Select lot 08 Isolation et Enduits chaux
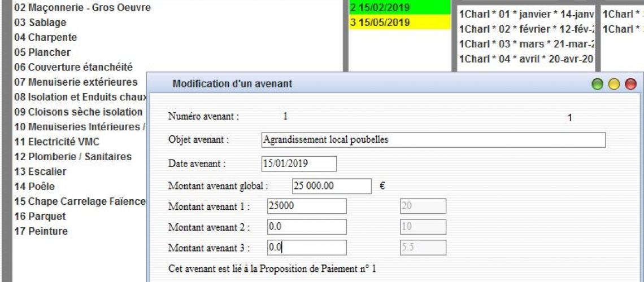The width and height of the screenshot is (644, 282). click(x=80, y=97)
